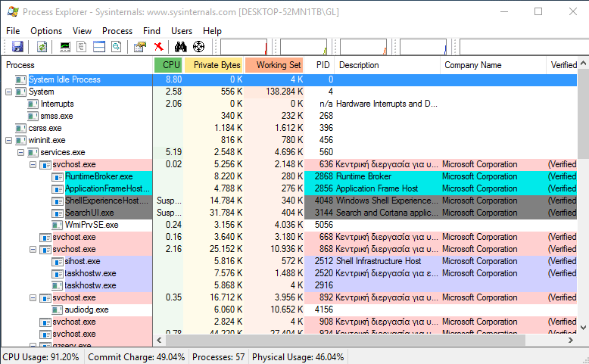Collapse svchost.exe PID 892 node
Screen dimensions: 589x364
pos(33,297)
